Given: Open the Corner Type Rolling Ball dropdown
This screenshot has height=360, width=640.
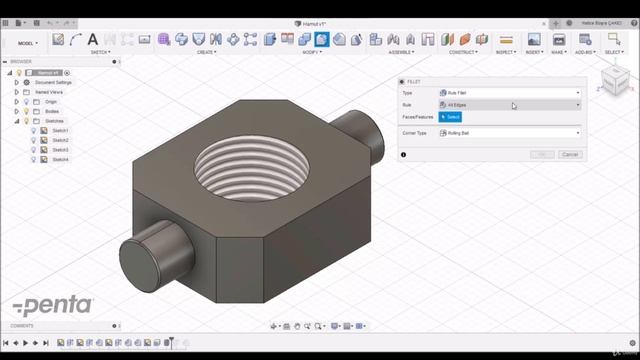Looking at the screenshot, I should pyautogui.click(x=509, y=133).
